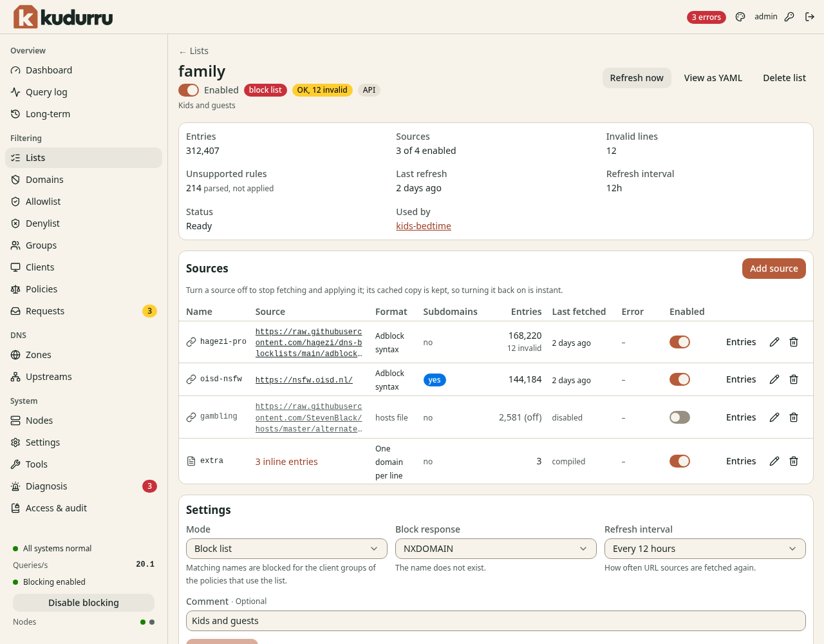
Task: Click Delete list button
Action: pos(784,78)
